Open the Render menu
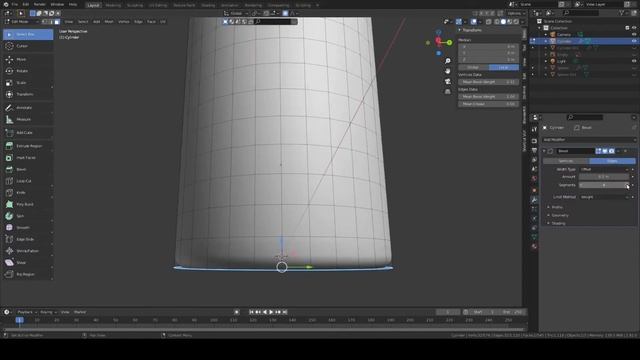640x360 pixels. coord(40,4)
